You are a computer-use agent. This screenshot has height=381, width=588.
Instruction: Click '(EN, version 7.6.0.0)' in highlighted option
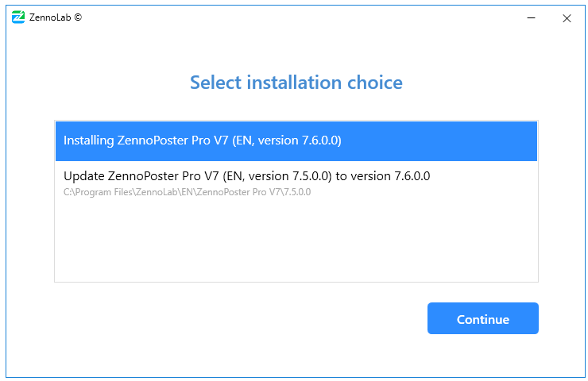click(286, 140)
